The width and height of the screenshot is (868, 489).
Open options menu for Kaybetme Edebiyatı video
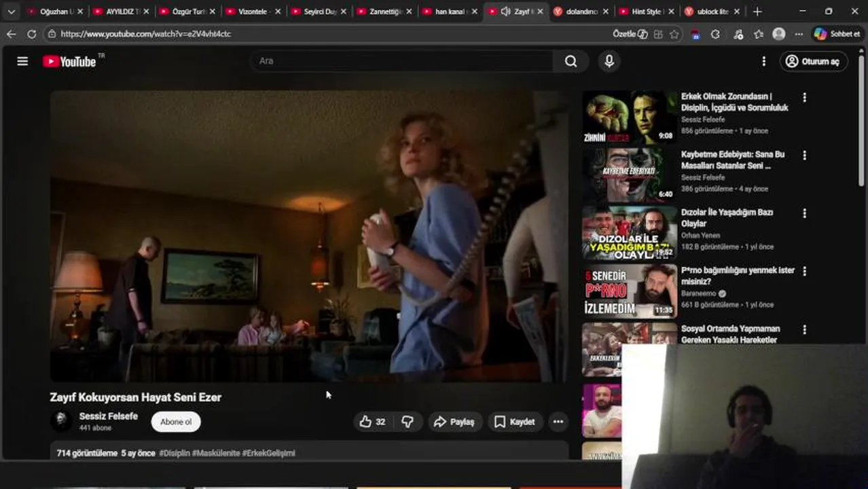pos(804,156)
